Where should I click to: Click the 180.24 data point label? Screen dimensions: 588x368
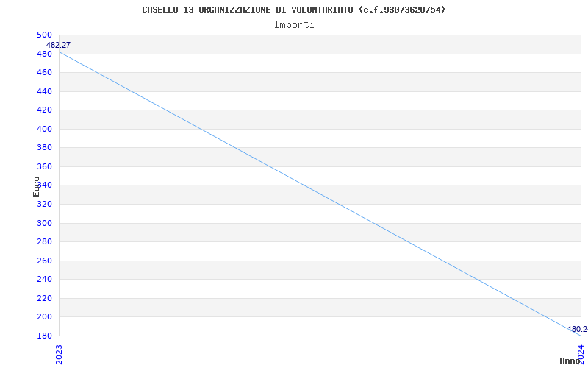578,330
